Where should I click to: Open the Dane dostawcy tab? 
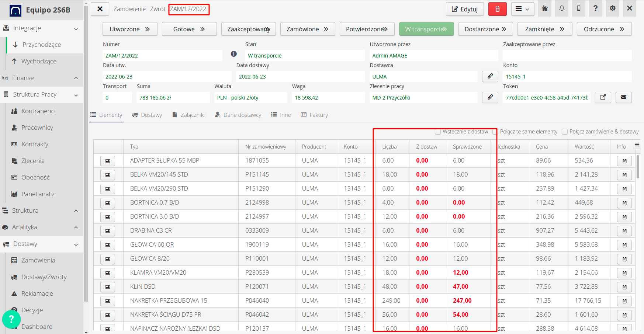[x=238, y=115]
